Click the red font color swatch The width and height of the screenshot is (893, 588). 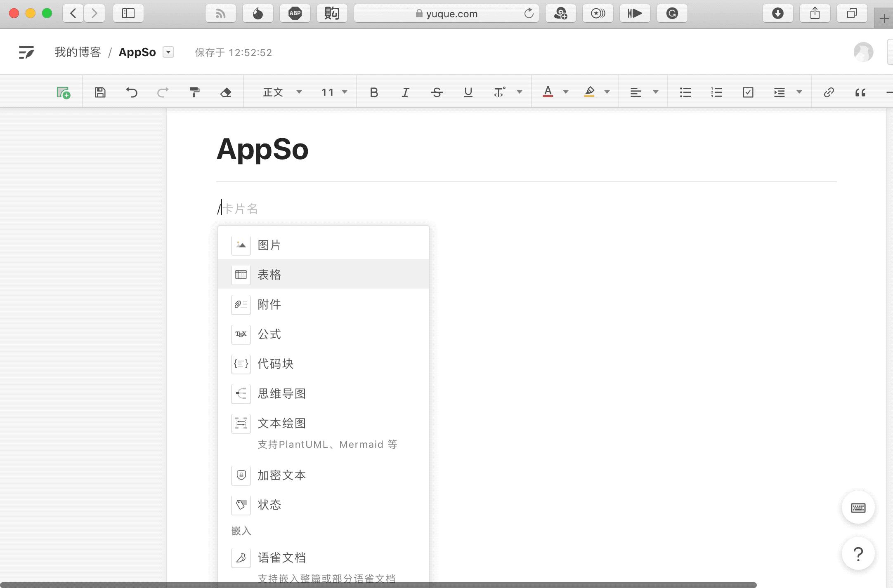point(548,92)
